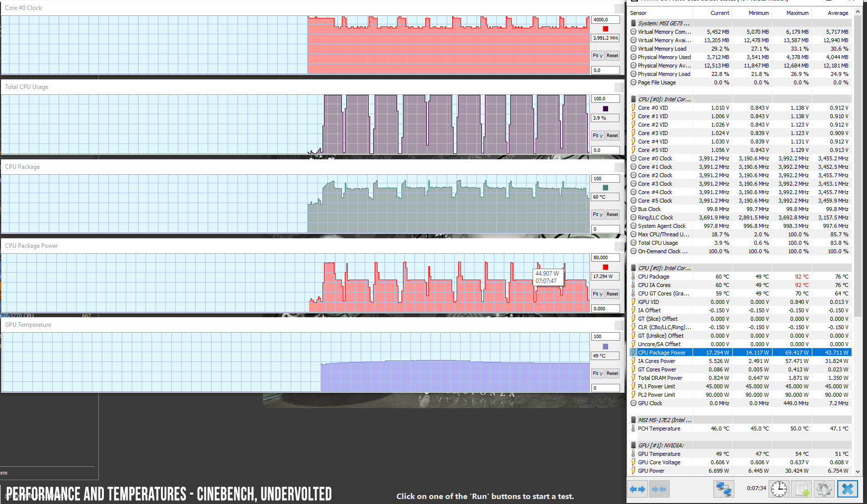Image resolution: width=867 pixels, height=504 pixels.
Task: Click the Current column header
Action: tap(712, 13)
